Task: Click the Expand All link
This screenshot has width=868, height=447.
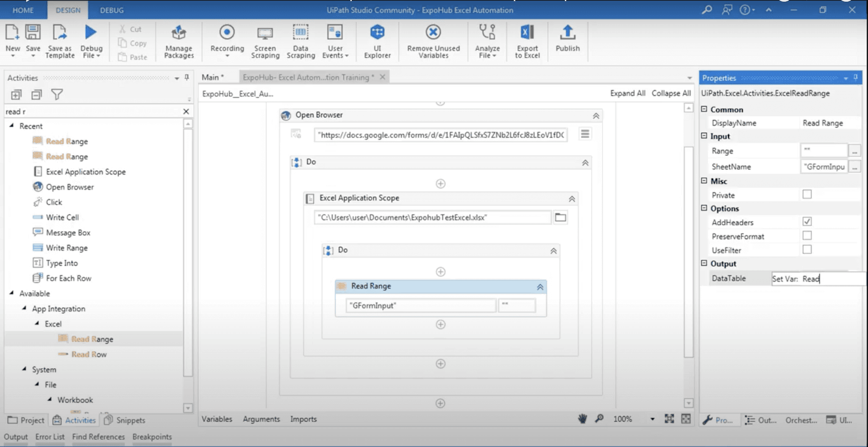Action: [627, 93]
